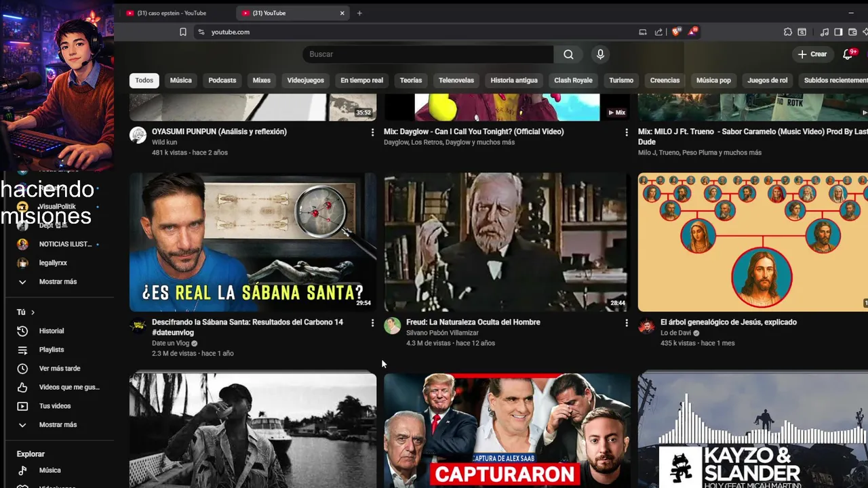This screenshot has height=488, width=868.
Task: Open browser extensions puzzle icon
Action: coord(787,32)
